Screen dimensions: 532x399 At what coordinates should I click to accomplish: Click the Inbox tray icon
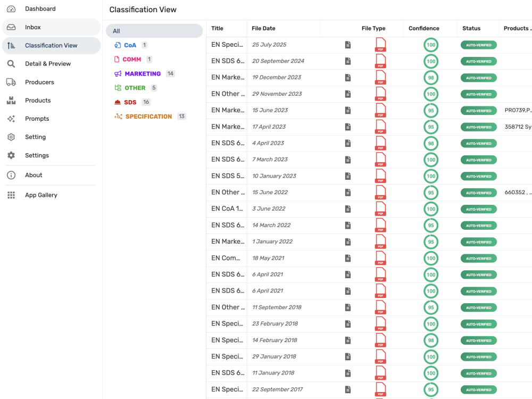11,27
